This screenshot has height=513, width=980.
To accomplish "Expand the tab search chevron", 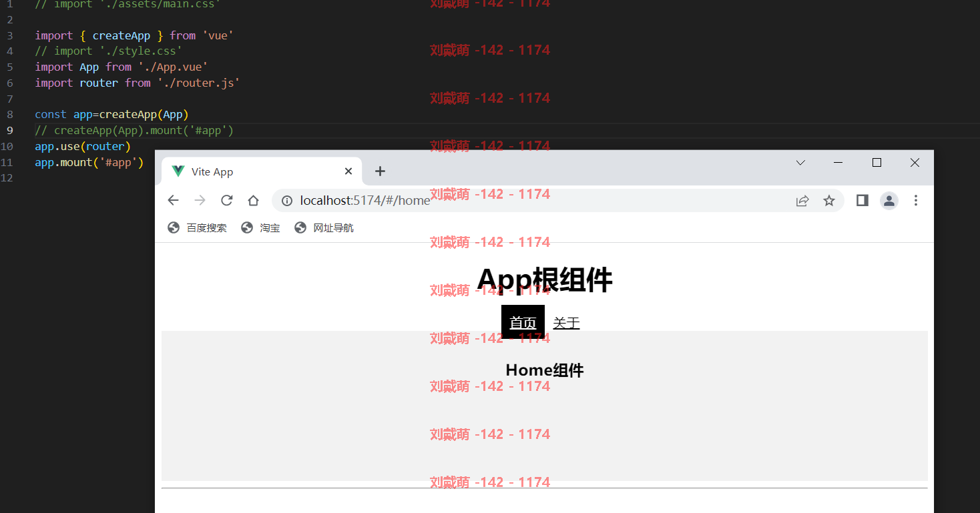I will click(x=800, y=163).
